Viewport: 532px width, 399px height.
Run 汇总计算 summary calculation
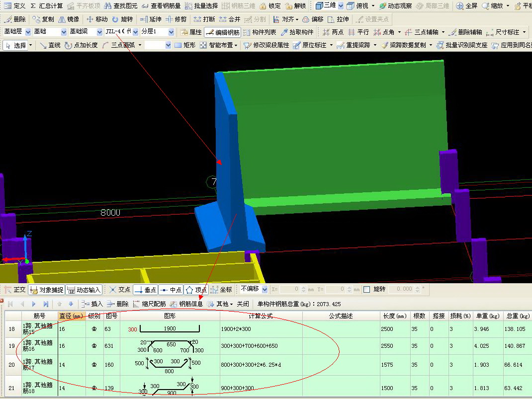pyautogui.click(x=46, y=6)
